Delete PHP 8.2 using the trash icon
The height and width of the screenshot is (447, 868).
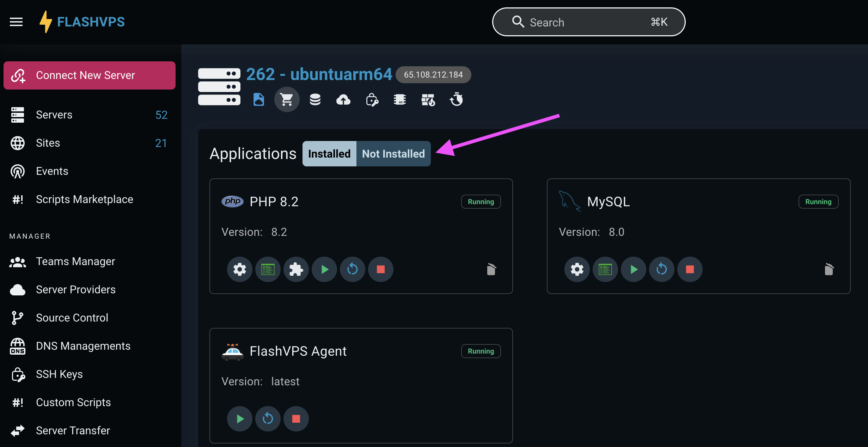491,269
